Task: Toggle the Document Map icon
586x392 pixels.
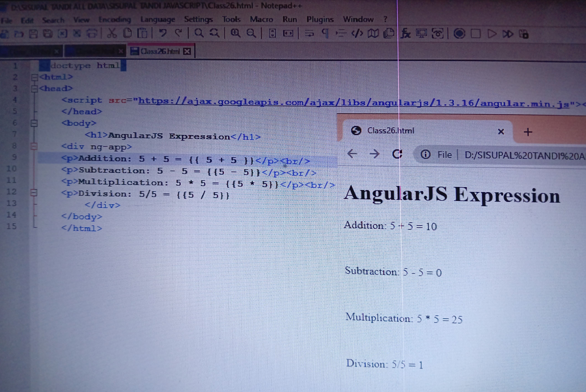Action: (373, 33)
